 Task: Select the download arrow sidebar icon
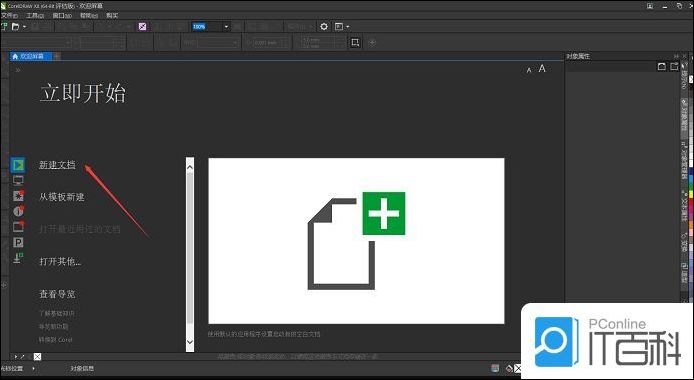[x=18, y=258]
